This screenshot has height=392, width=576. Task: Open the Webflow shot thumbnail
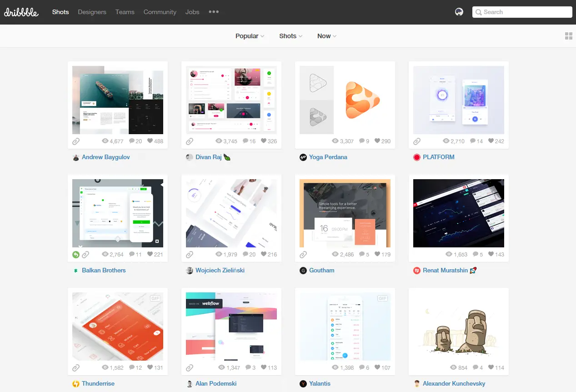tap(231, 327)
